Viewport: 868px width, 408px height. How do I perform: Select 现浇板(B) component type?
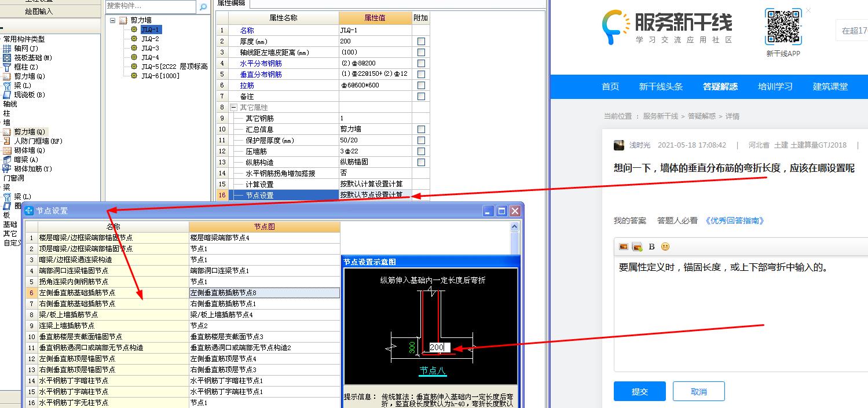[24, 95]
